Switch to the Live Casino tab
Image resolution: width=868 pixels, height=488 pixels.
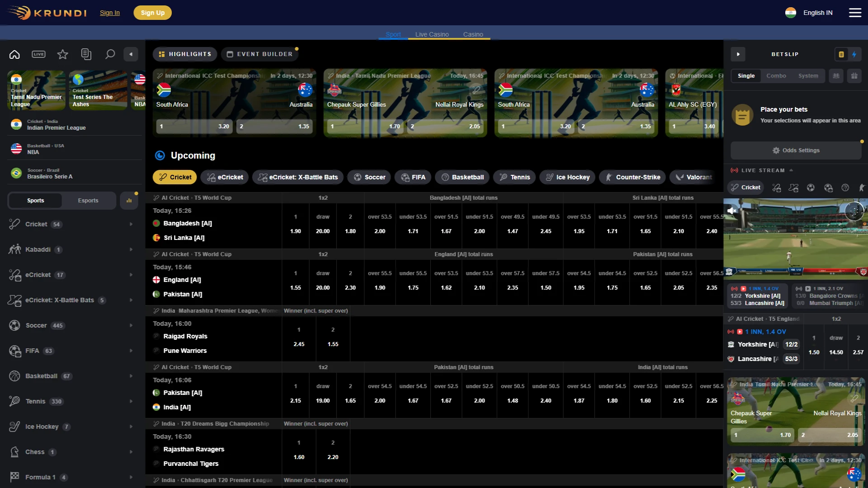(x=432, y=34)
